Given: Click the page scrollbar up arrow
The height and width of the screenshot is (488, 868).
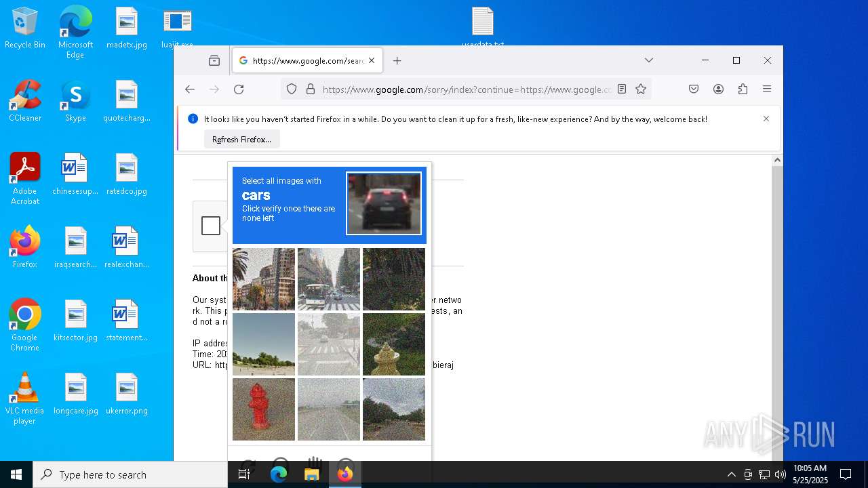Looking at the screenshot, I should (x=777, y=161).
